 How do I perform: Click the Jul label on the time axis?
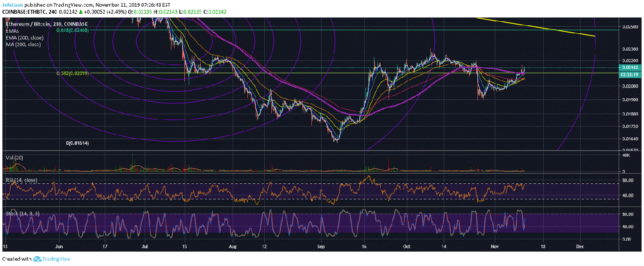(x=145, y=246)
